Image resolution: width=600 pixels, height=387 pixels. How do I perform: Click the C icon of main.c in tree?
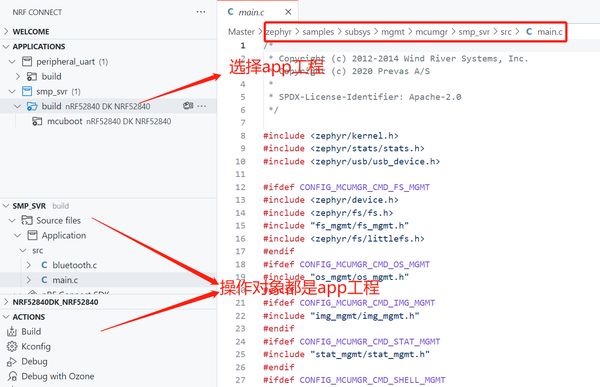point(44,280)
